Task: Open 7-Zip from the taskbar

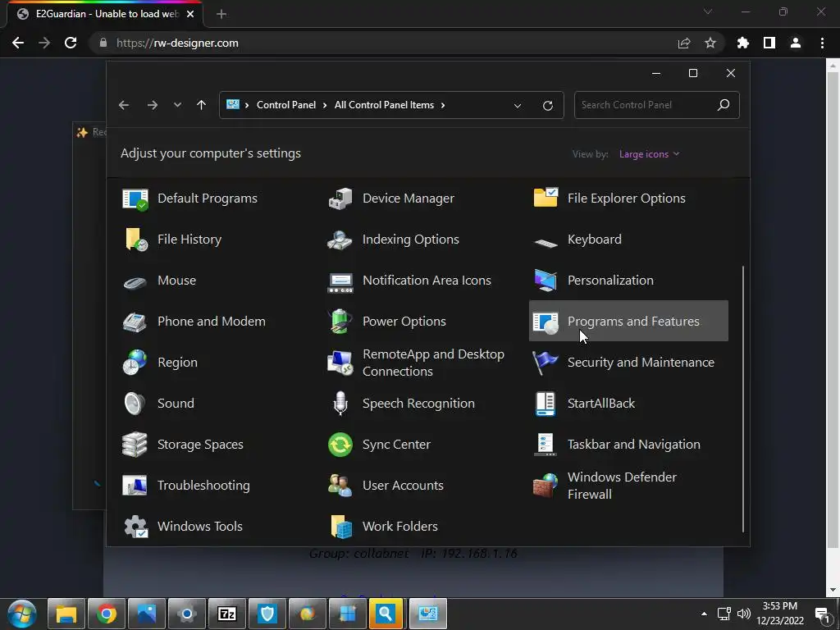Action: click(x=227, y=614)
